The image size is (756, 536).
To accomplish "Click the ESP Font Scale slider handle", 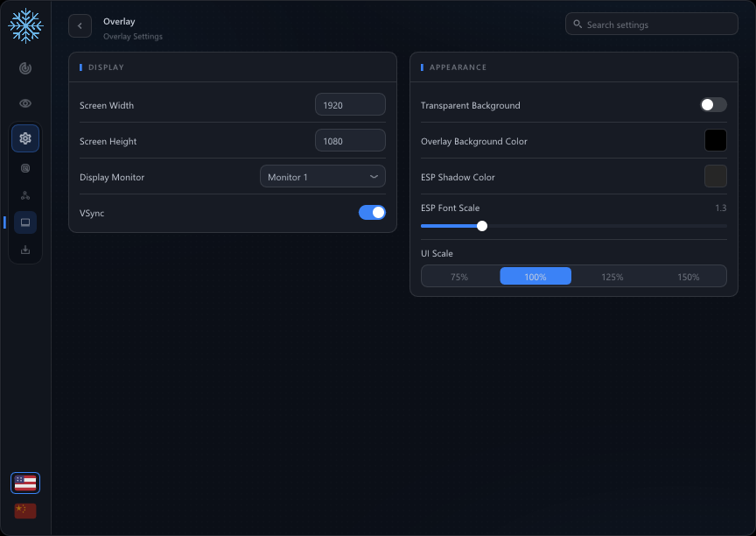I will [x=482, y=226].
